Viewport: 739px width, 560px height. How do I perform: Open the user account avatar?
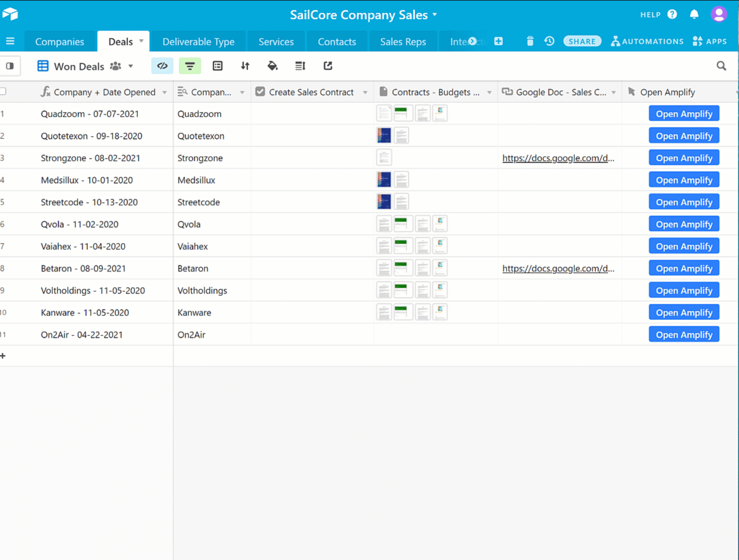point(719,14)
